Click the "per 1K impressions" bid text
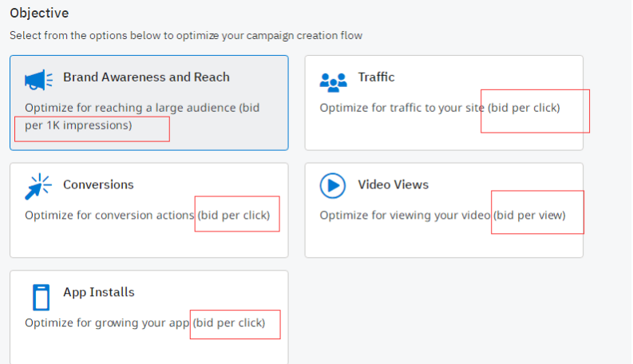The width and height of the screenshot is (633, 364). pyautogui.click(x=78, y=126)
